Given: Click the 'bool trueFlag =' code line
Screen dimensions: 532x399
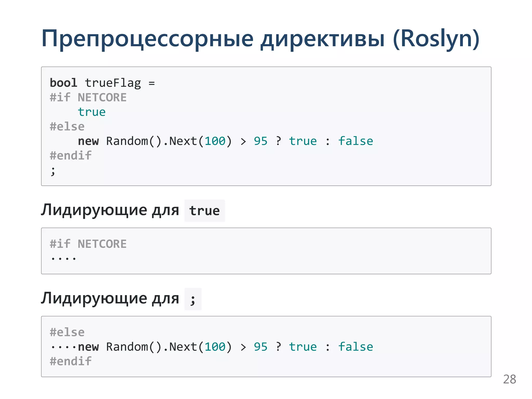Looking at the screenshot, I should (x=102, y=83).
